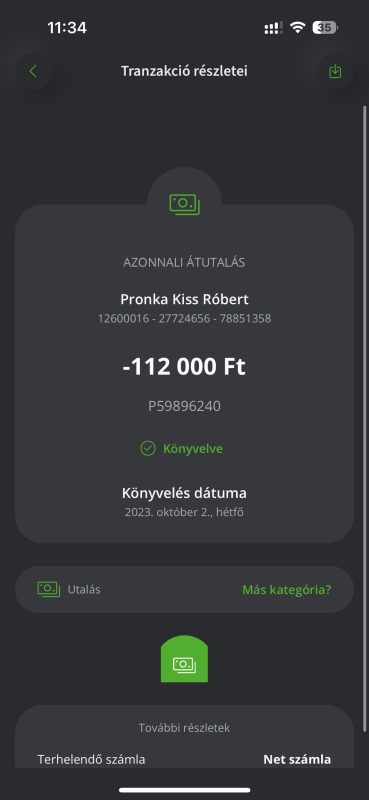
Task: Tap the cash icon beside Utalás
Action: tap(48, 589)
